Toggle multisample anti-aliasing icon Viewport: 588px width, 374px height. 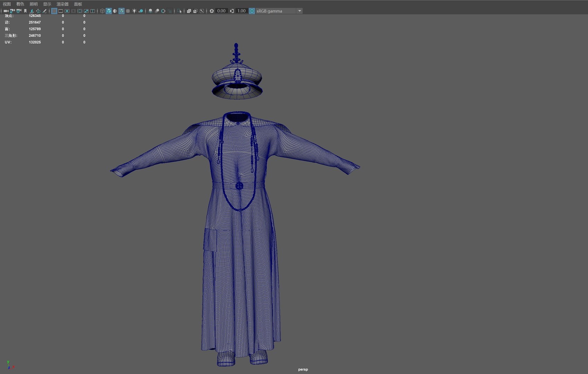coord(163,11)
